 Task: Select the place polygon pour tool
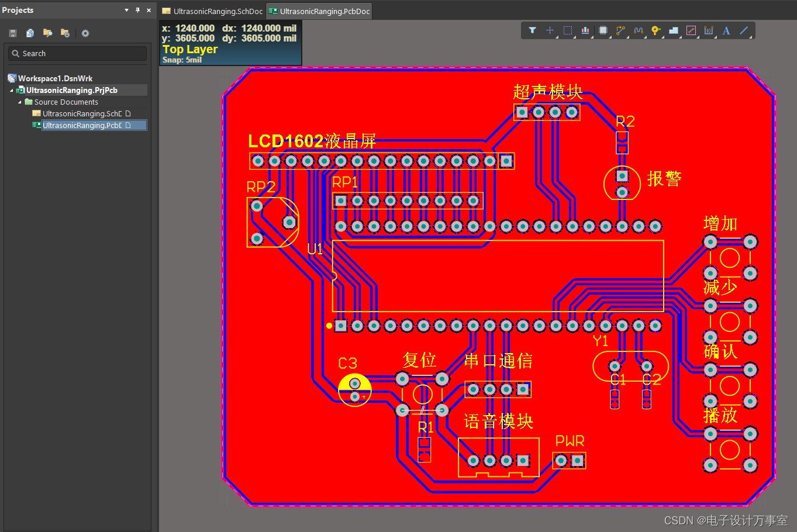[674, 30]
